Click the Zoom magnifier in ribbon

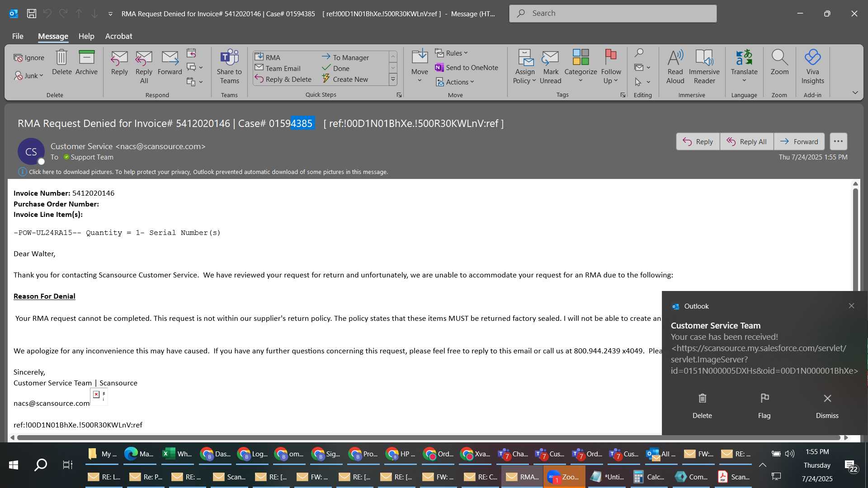tap(779, 62)
